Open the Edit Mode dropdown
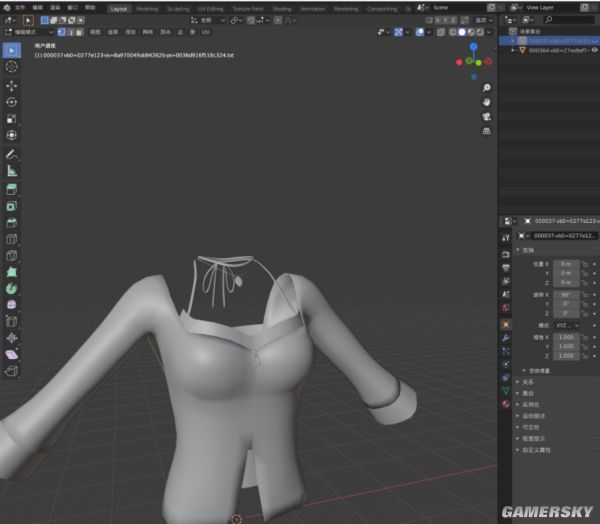 pyautogui.click(x=29, y=32)
